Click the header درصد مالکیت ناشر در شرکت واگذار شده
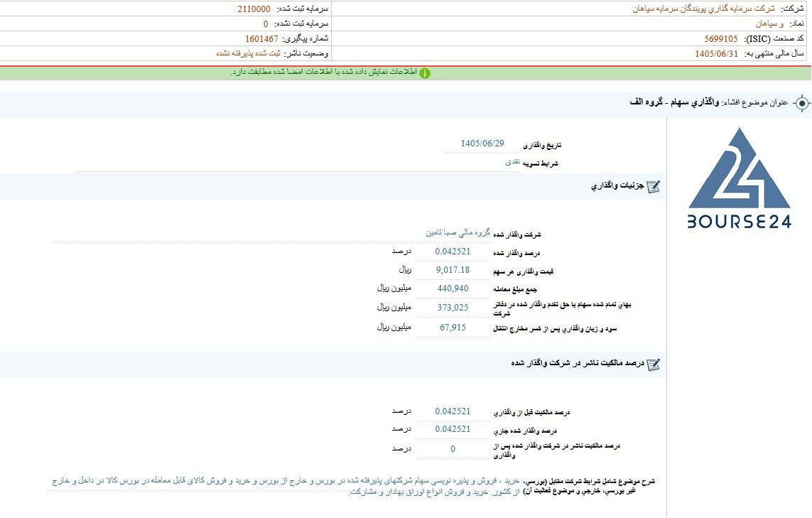Image resolution: width=812 pixels, height=518 pixels. point(578,363)
